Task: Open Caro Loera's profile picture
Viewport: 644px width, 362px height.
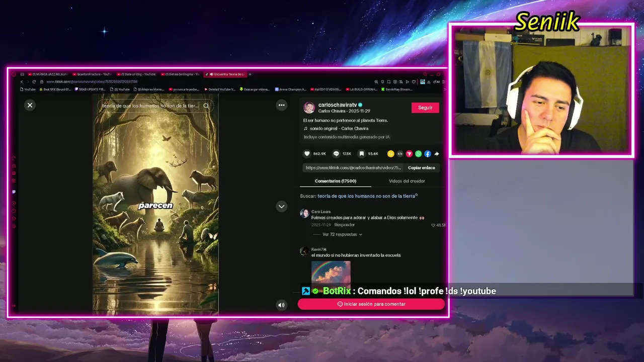Action: pos(304,213)
